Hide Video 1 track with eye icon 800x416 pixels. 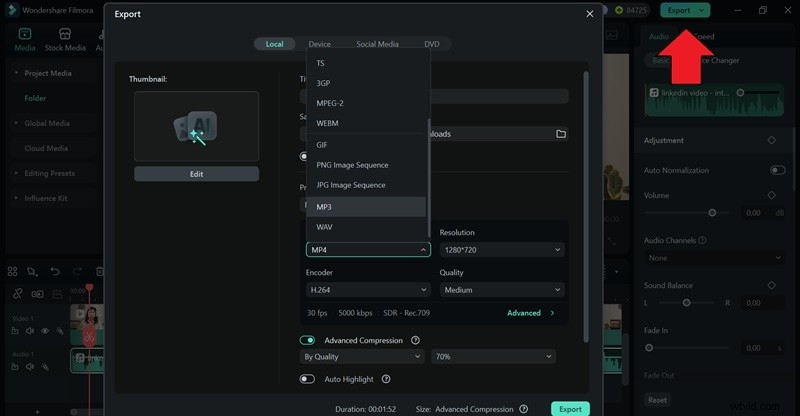45,330
